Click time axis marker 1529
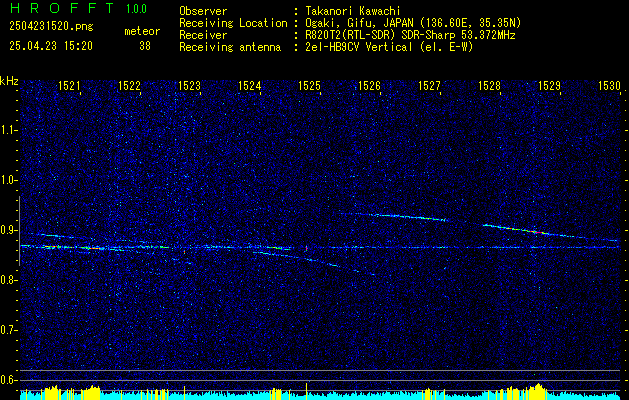 pos(549,85)
